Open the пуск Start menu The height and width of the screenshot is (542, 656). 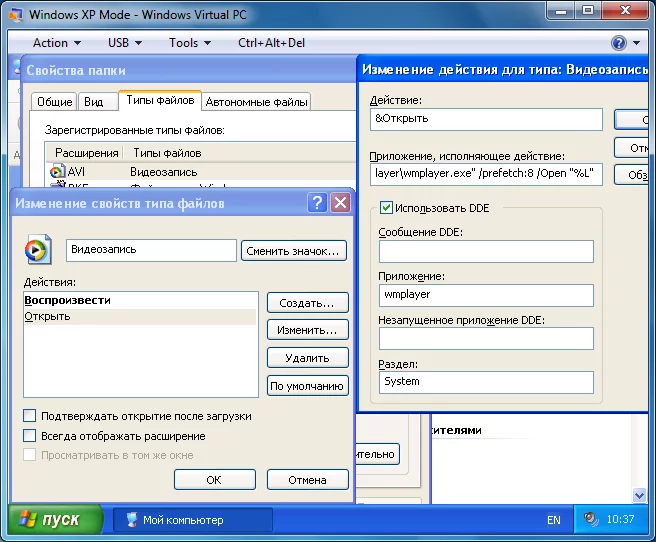point(54,519)
